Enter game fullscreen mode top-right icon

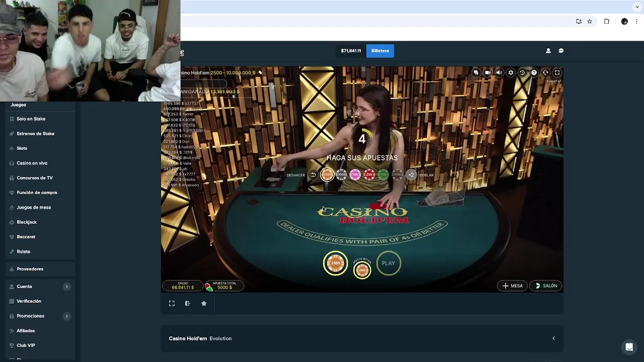[557, 72]
